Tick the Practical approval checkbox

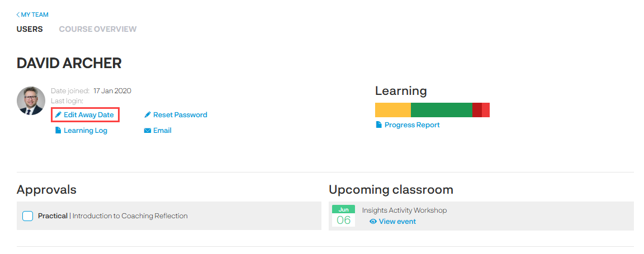[x=28, y=216]
